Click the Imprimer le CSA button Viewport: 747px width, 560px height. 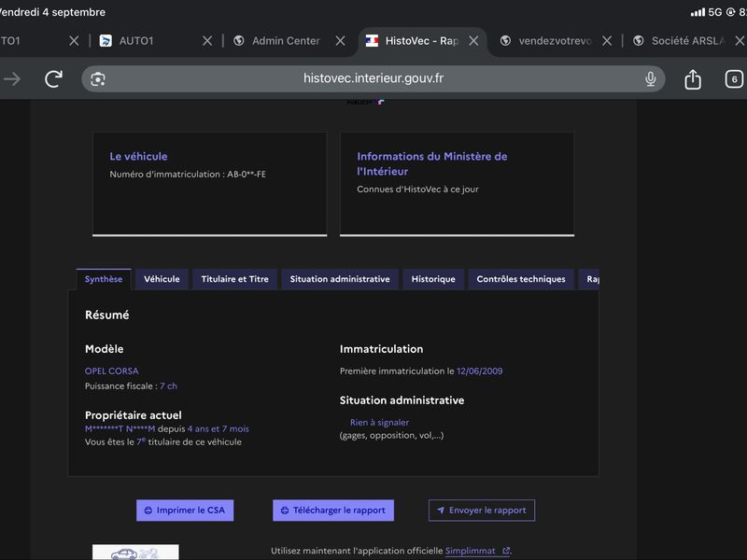(185, 510)
